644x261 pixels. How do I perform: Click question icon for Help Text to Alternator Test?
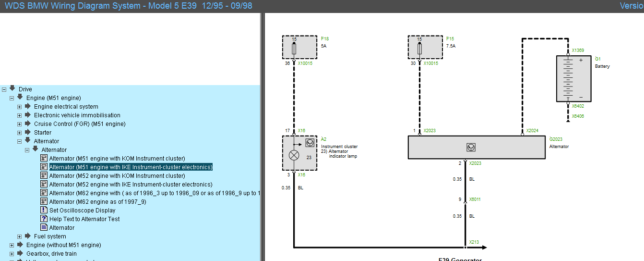click(44, 219)
